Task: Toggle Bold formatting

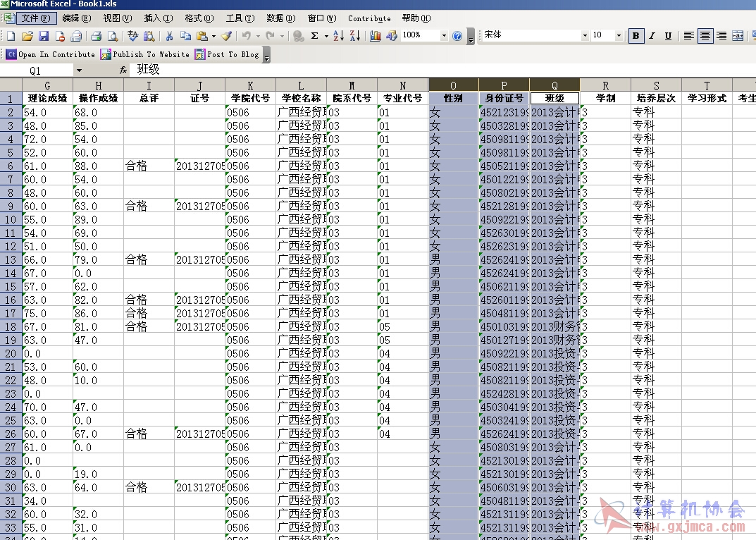Action: (x=636, y=36)
